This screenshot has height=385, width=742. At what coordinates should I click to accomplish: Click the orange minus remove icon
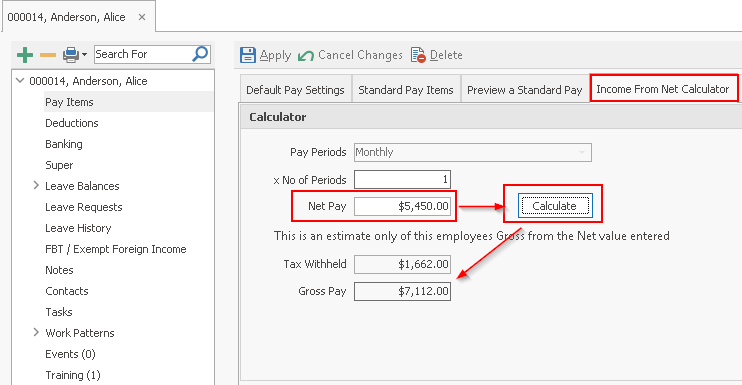click(48, 55)
